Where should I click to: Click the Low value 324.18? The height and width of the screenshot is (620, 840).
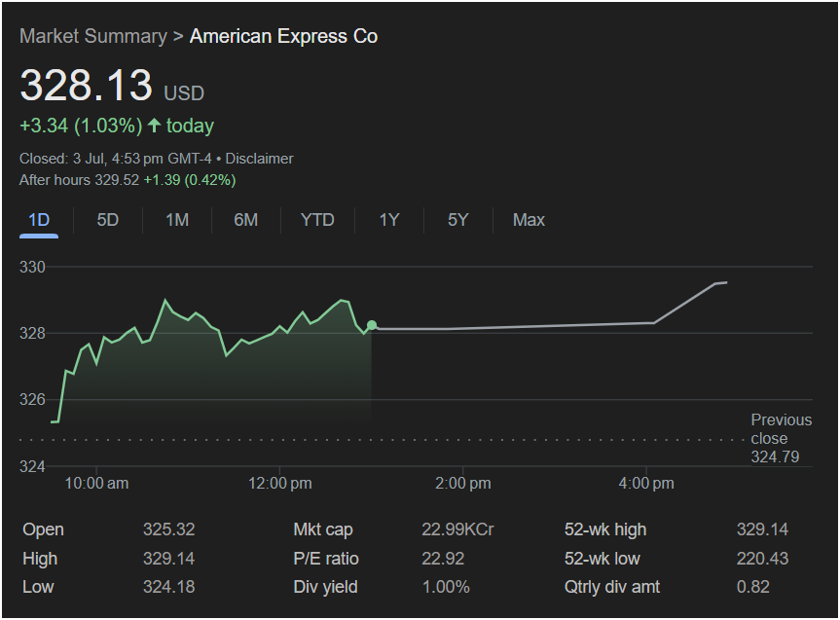coord(168,587)
